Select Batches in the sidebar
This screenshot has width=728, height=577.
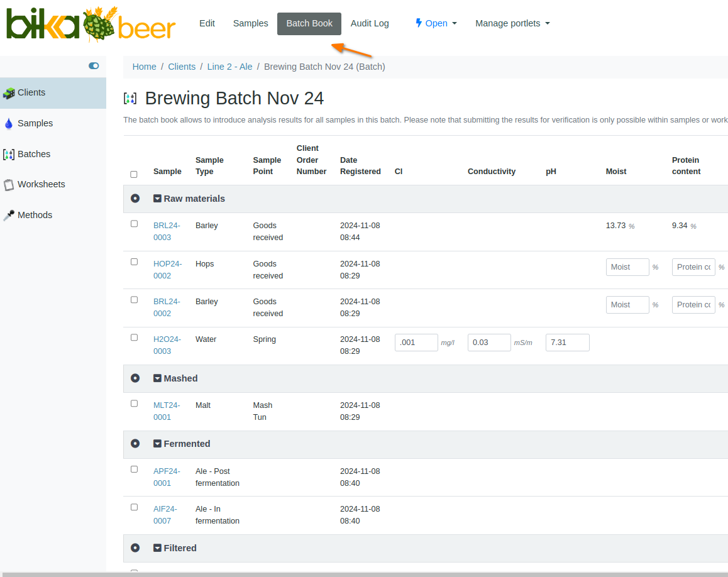click(x=34, y=154)
